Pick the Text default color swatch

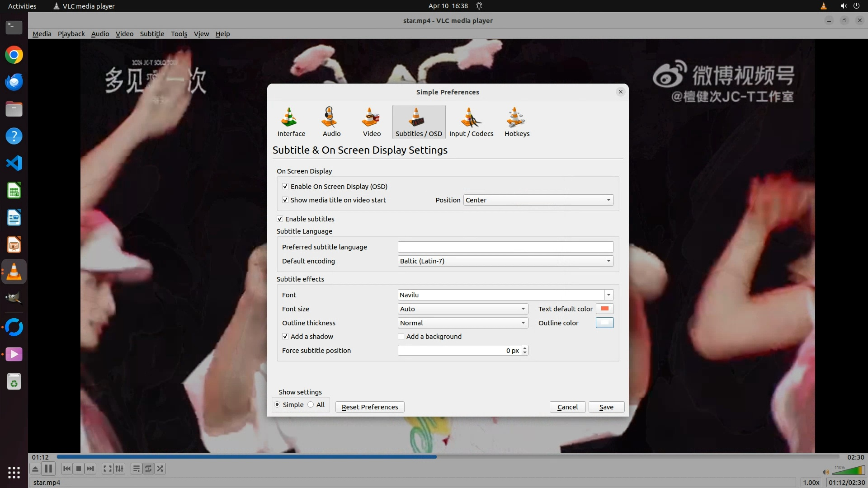[604, 309]
